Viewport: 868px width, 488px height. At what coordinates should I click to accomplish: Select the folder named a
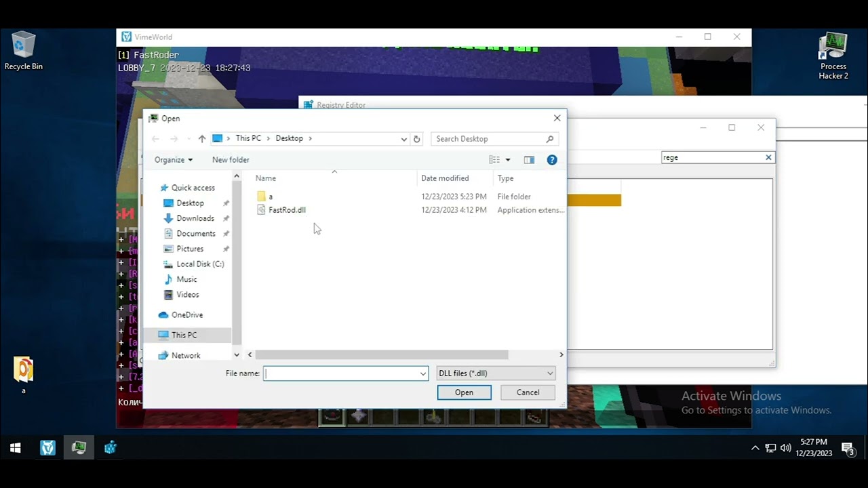270,197
